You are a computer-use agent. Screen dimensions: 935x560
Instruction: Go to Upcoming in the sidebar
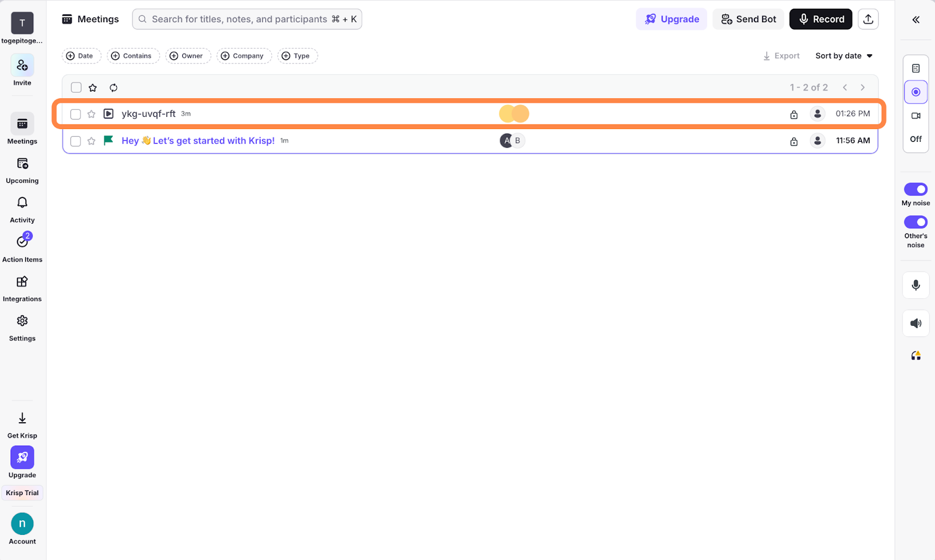[x=22, y=164]
